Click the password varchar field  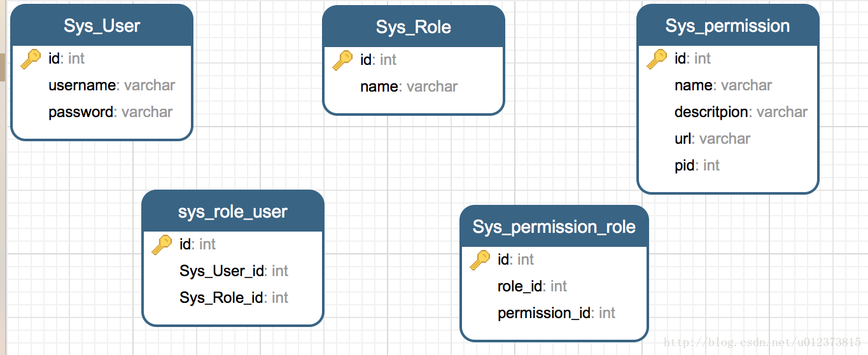pyautogui.click(x=111, y=112)
